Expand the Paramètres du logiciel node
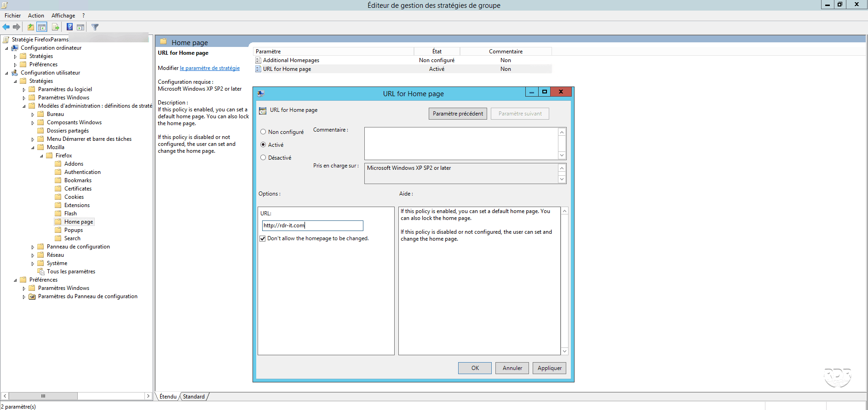Screen dimensions: 868x410 24,90
